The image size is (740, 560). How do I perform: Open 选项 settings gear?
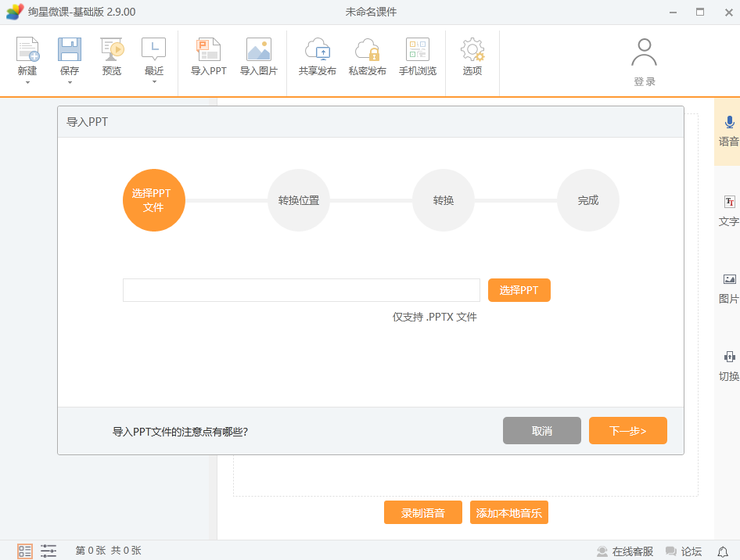[472, 56]
